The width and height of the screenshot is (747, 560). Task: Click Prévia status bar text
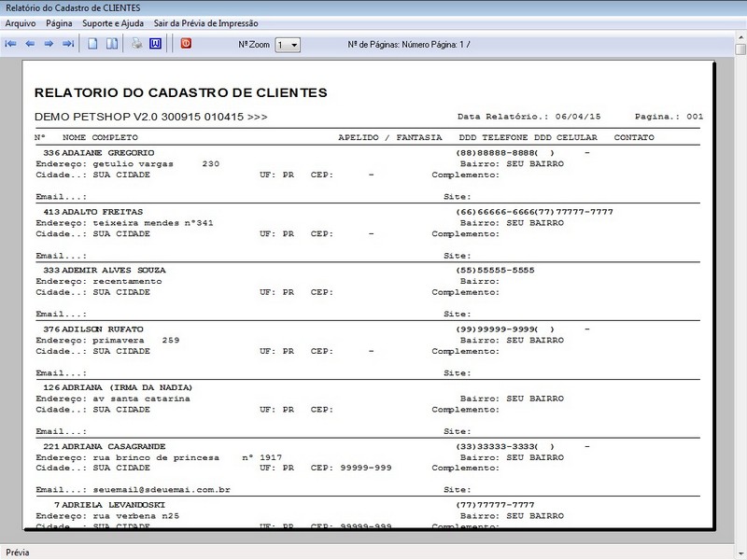point(17,553)
